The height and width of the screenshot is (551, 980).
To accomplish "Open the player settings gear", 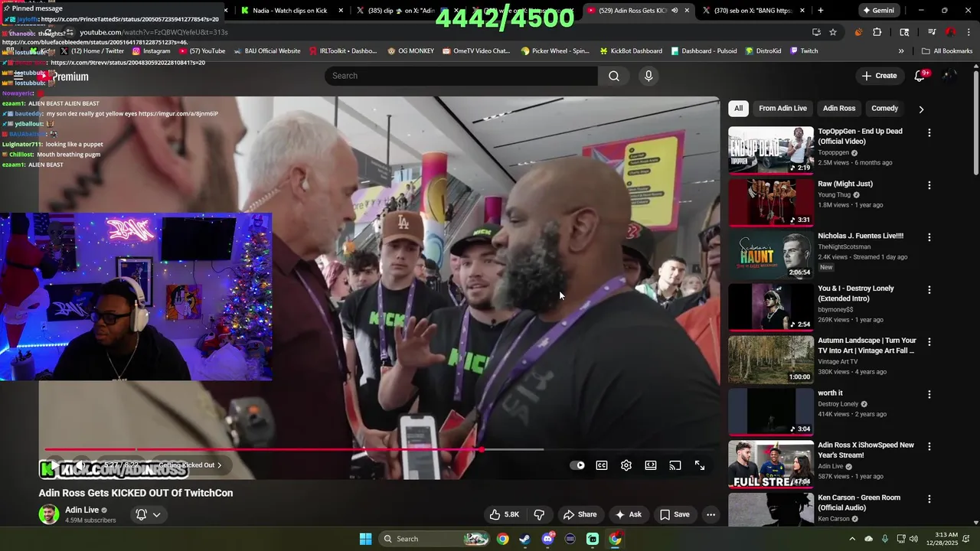I will pos(626,465).
